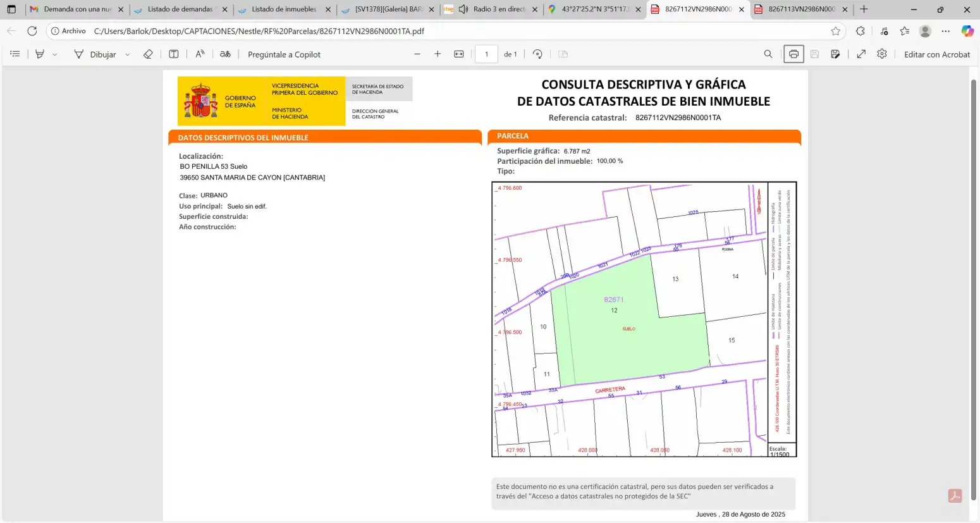
Task: Open the Dibujar pen options dropdown
Action: 127,54
